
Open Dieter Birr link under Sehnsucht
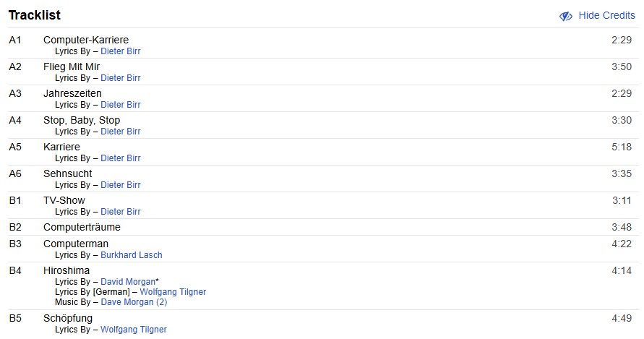tap(120, 185)
